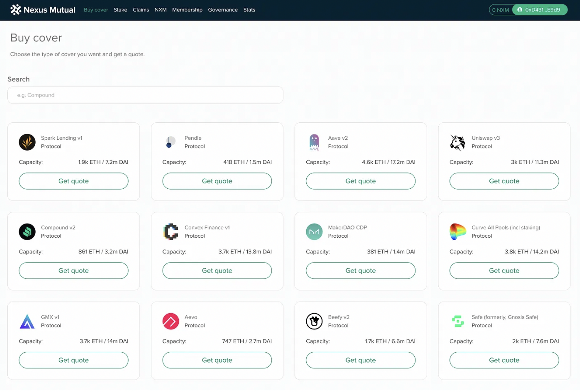Click capacity value 3.7k ETH / 13.8m DAI
Viewport: 580px width, 392px height.
click(245, 251)
